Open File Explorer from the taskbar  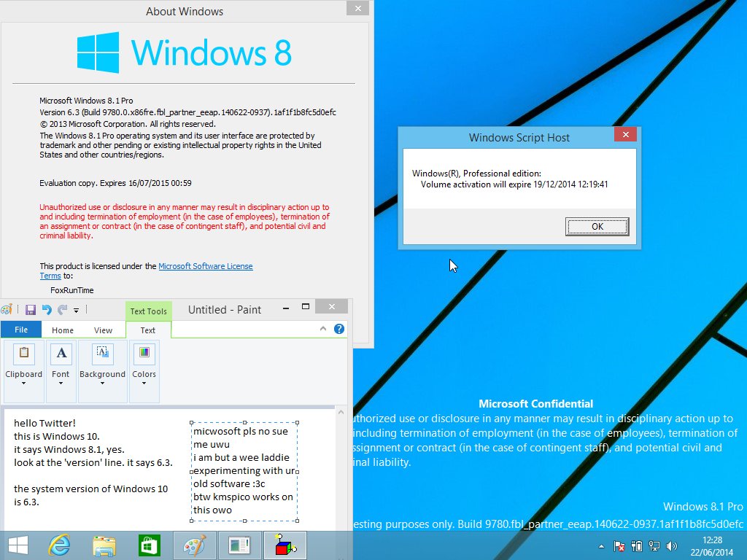pyautogui.click(x=104, y=545)
